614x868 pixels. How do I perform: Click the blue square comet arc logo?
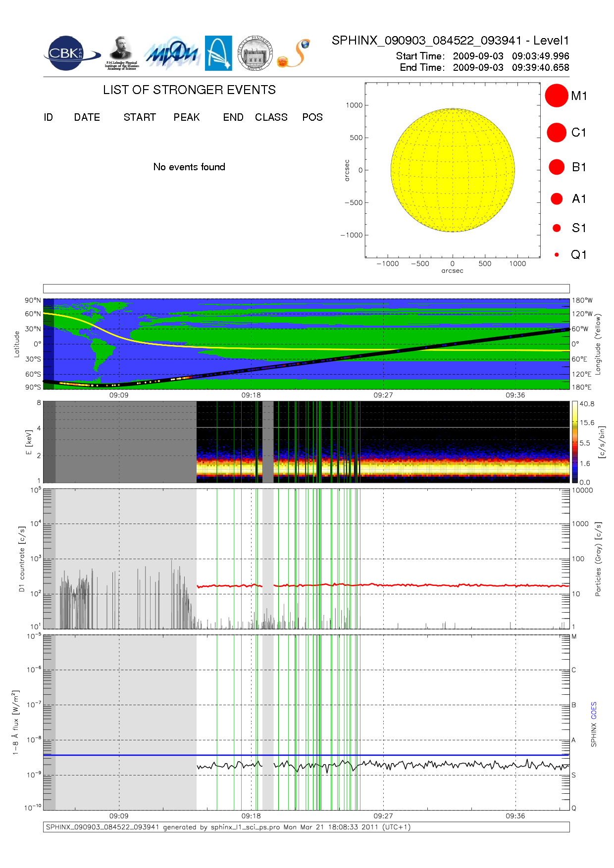[x=218, y=53]
